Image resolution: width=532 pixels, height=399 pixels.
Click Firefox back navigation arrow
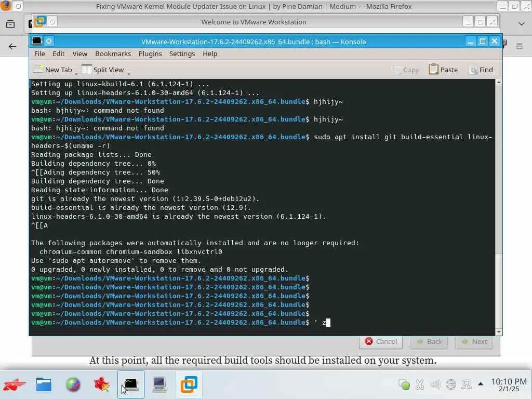coord(12,46)
